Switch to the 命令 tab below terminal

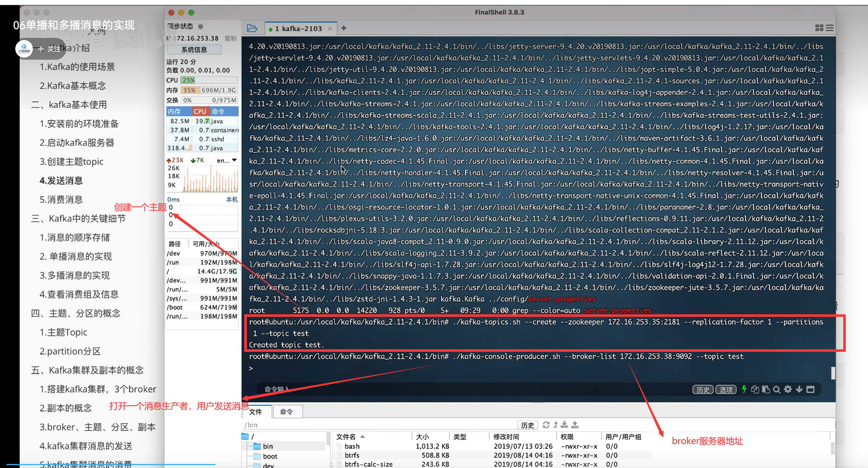click(287, 412)
